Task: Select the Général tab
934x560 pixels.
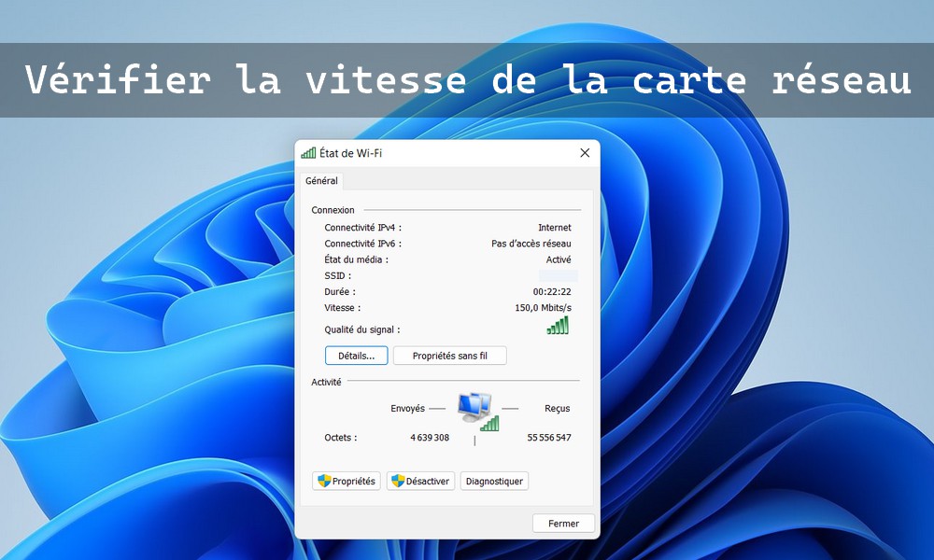Action: (321, 181)
